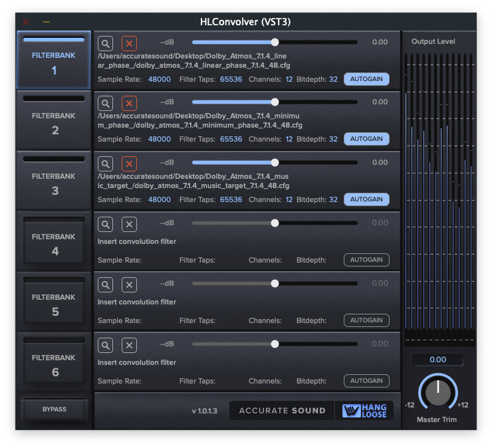Minimize the HLConvolver window
Screen dimensions: 492x448
(47, 22)
